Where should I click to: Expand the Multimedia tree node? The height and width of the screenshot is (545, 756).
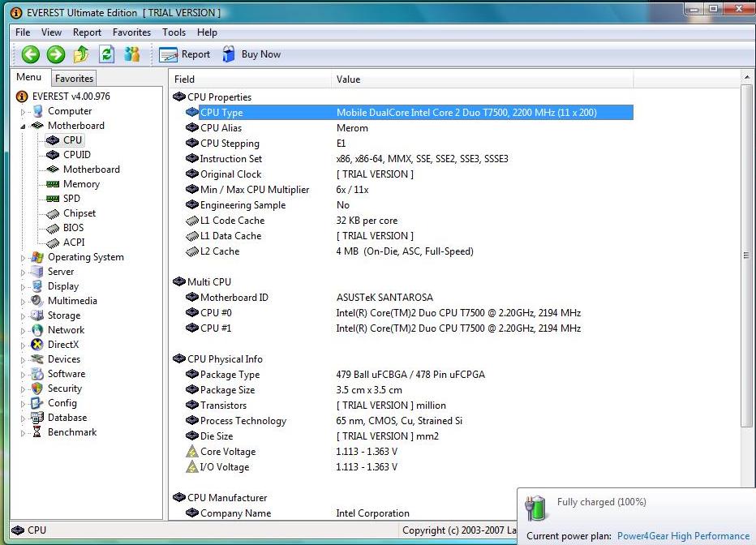tap(23, 302)
